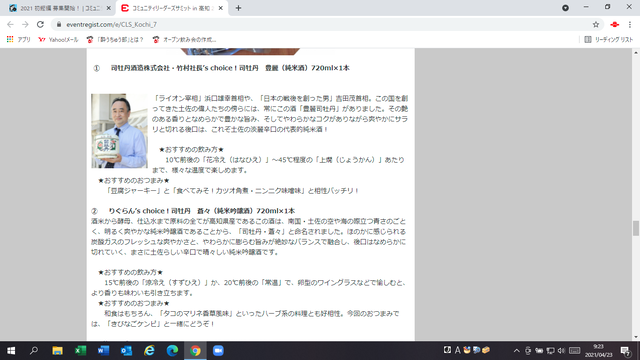The width and height of the screenshot is (640, 360).
Task: Go back to previous page
Action: click(x=11, y=24)
